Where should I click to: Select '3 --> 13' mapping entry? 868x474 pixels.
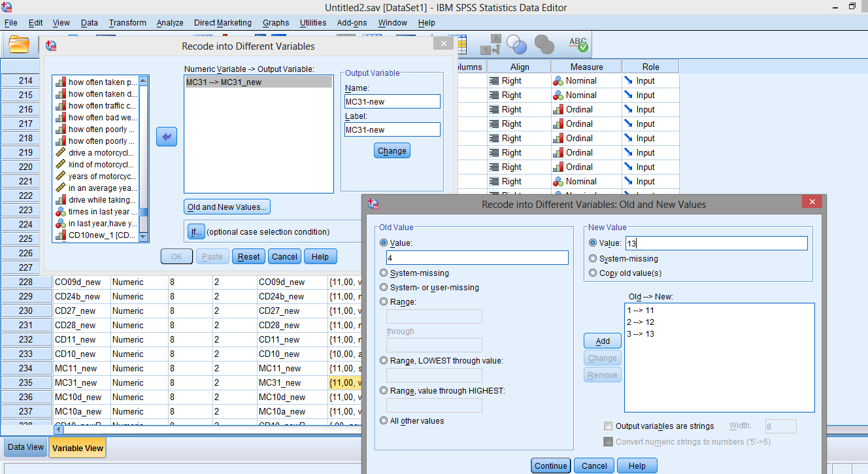click(x=641, y=334)
